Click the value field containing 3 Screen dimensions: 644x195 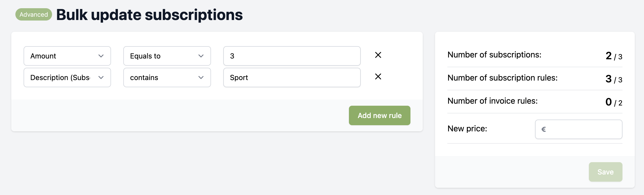coord(292,56)
